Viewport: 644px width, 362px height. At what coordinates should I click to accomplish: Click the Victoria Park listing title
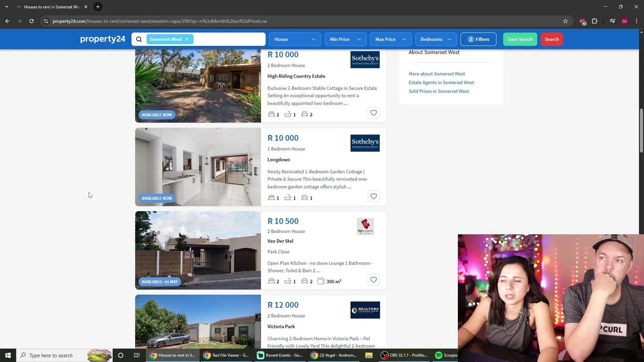(281, 326)
